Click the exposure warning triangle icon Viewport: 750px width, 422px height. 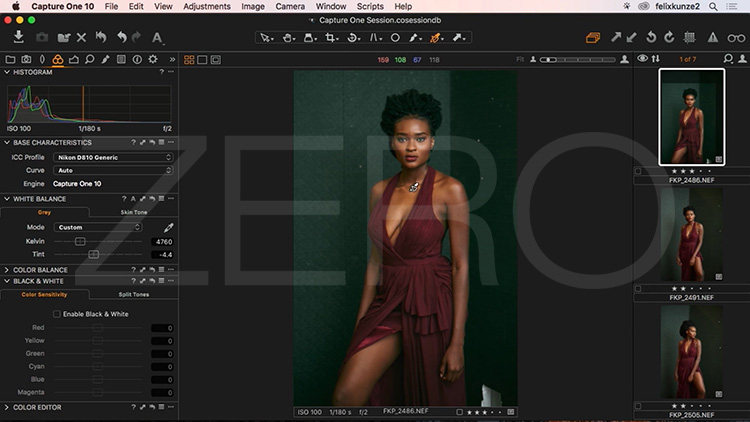[x=712, y=38]
